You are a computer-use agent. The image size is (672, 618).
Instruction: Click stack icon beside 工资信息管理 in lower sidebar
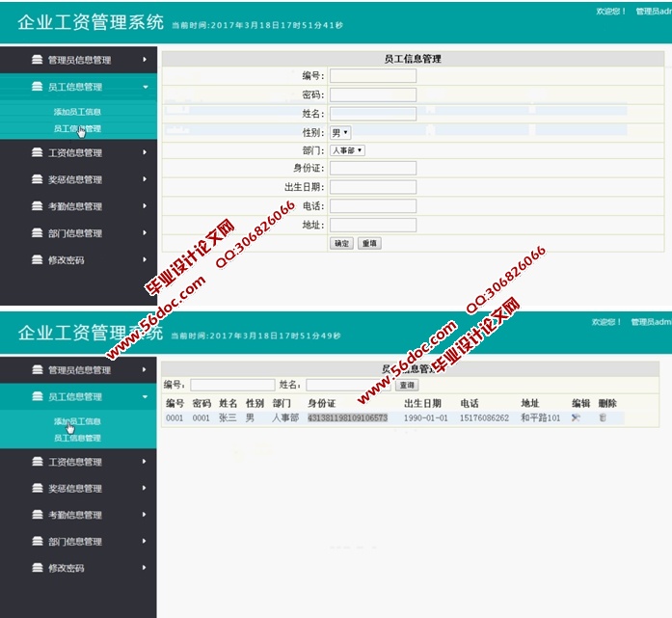(x=38, y=462)
